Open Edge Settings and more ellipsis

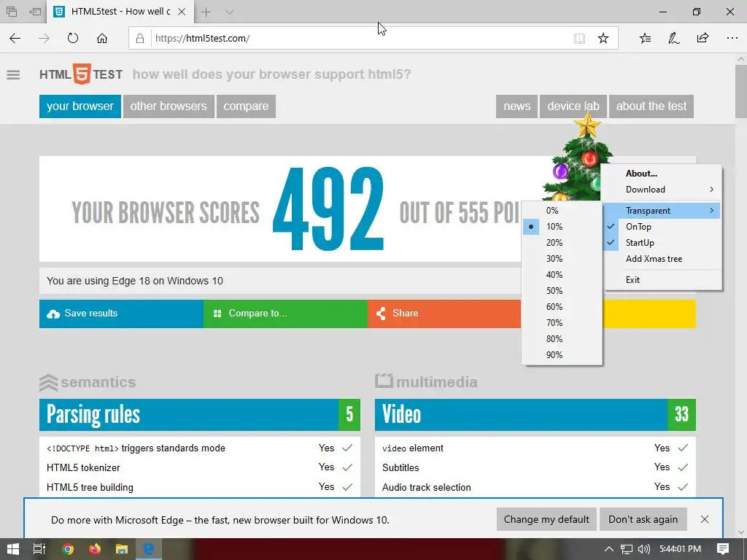click(x=732, y=38)
